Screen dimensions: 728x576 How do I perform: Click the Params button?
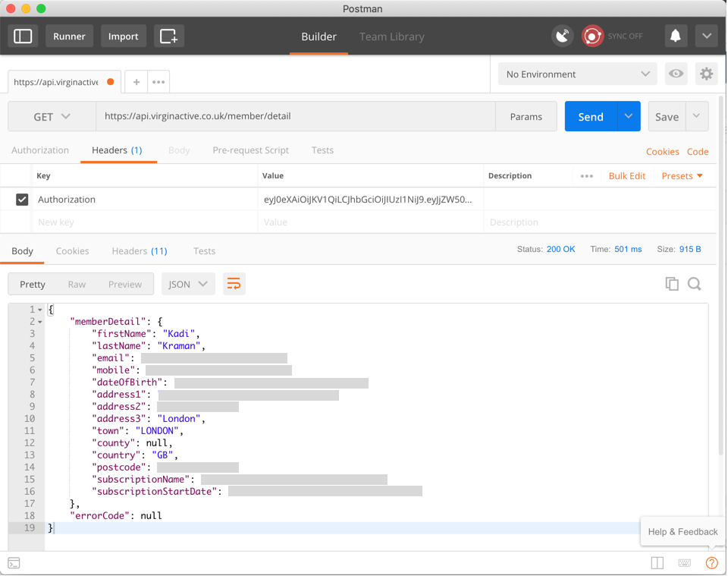(526, 117)
